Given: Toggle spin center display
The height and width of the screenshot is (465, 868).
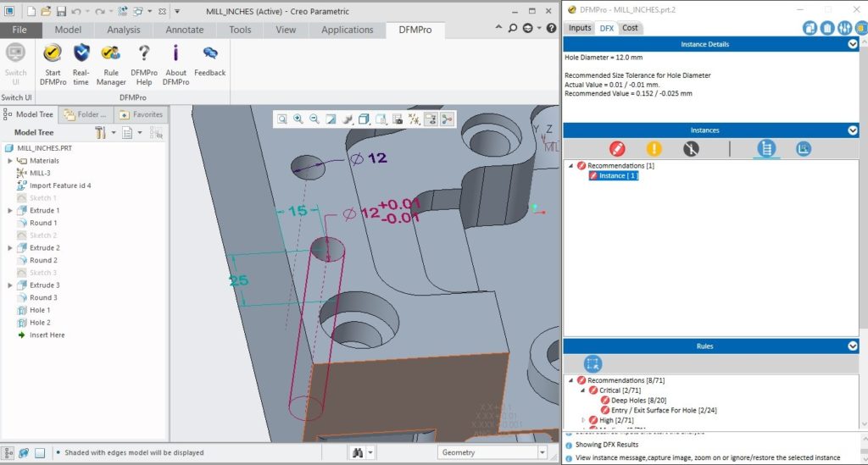Looking at the screenshot, I should pos(447,119).
